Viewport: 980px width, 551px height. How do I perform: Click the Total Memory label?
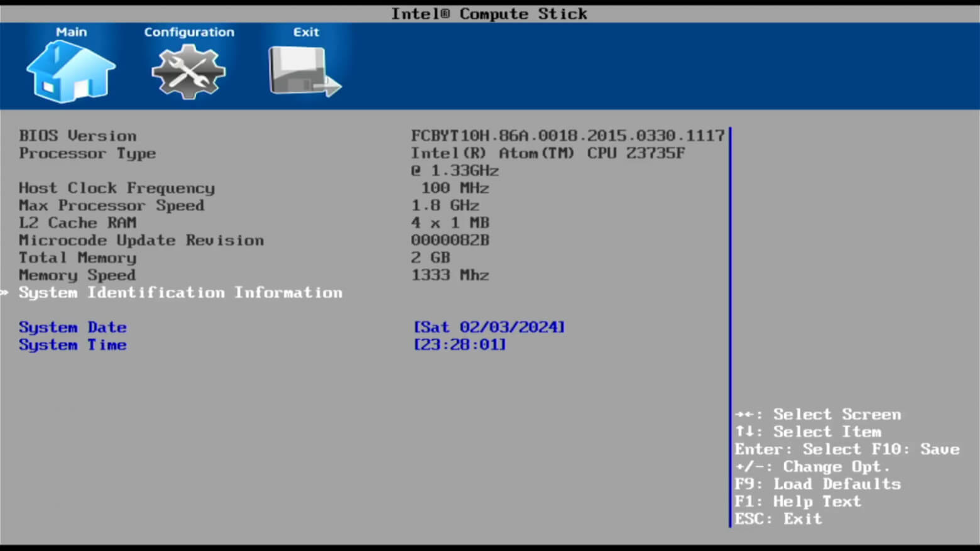click(x=77, y=258)
